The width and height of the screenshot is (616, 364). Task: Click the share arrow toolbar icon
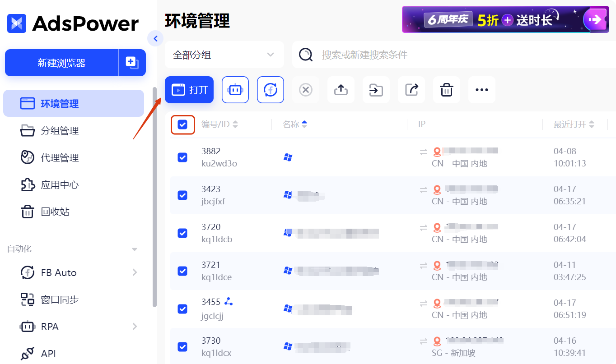tap(411, 90)
